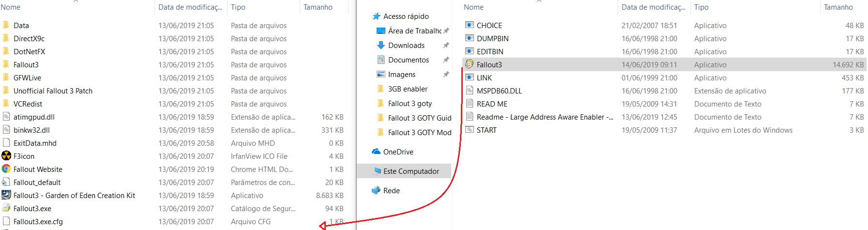Click the Unofficial Fallout 3 Patch folder icon
Image resolution: width=868 pixels, height=230 pixels.
pos(6,91)
